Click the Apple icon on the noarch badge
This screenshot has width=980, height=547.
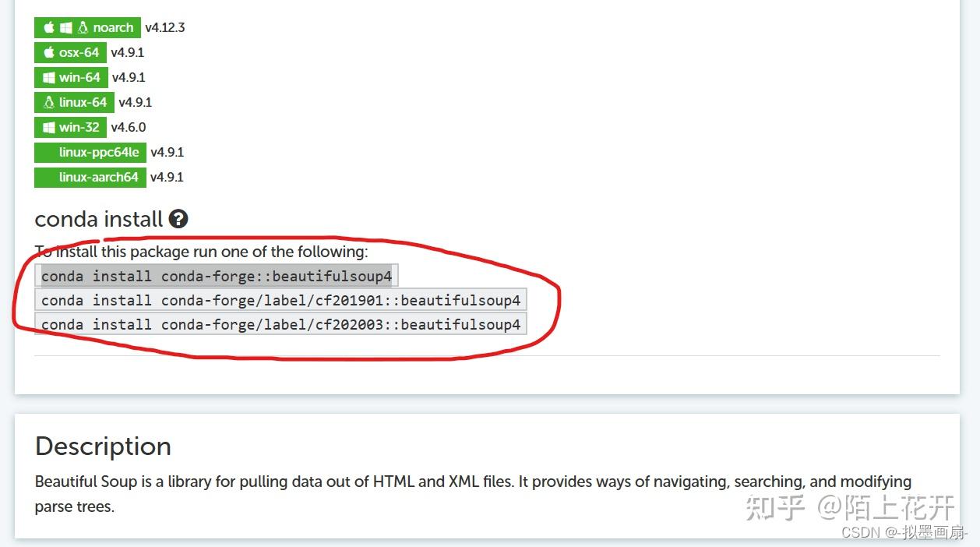coord(50,26)
